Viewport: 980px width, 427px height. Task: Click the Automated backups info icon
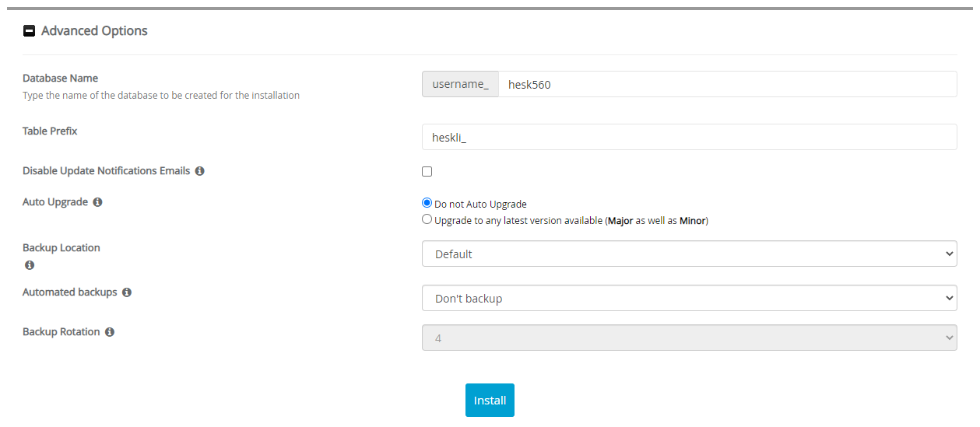127,292
